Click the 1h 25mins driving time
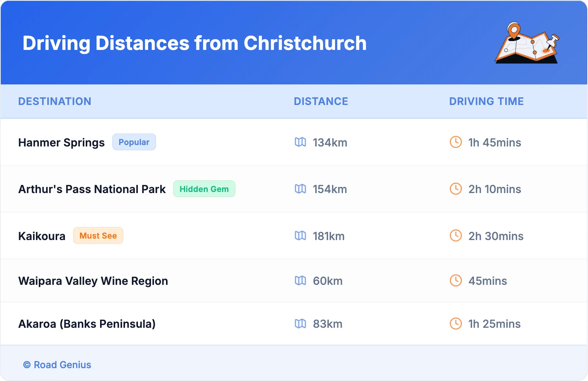 click(x=494, y=324)
